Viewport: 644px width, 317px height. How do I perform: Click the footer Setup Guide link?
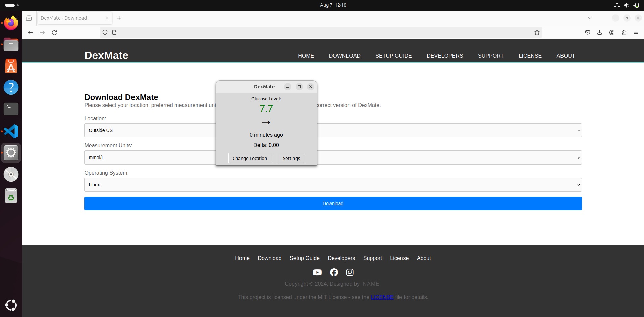pyautogui.click(x=305, y=258)
